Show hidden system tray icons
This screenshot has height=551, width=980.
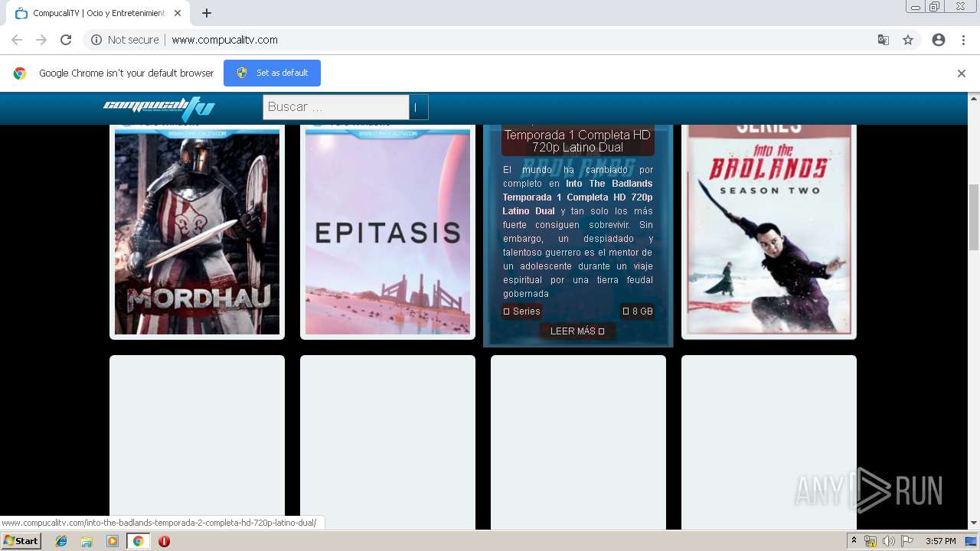click(x=854, y=541)
